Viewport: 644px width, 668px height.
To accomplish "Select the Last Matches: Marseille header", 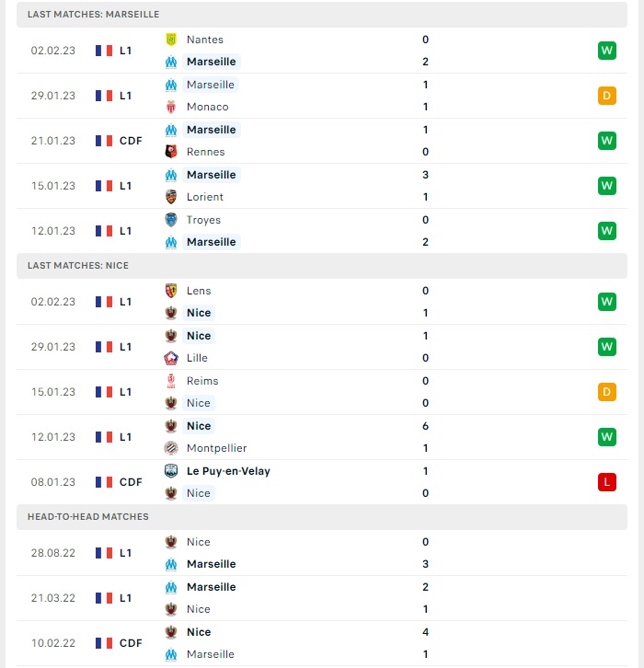I will point(322,15).
